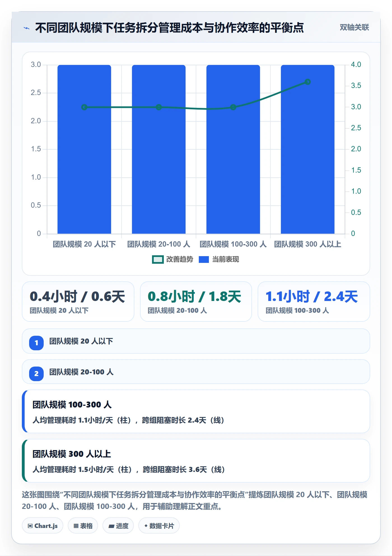392x556 pixels.
Task: Click the 团队规模 300 人以上 detail card heading
Action: pyautogui.click(x=72, y=454)
